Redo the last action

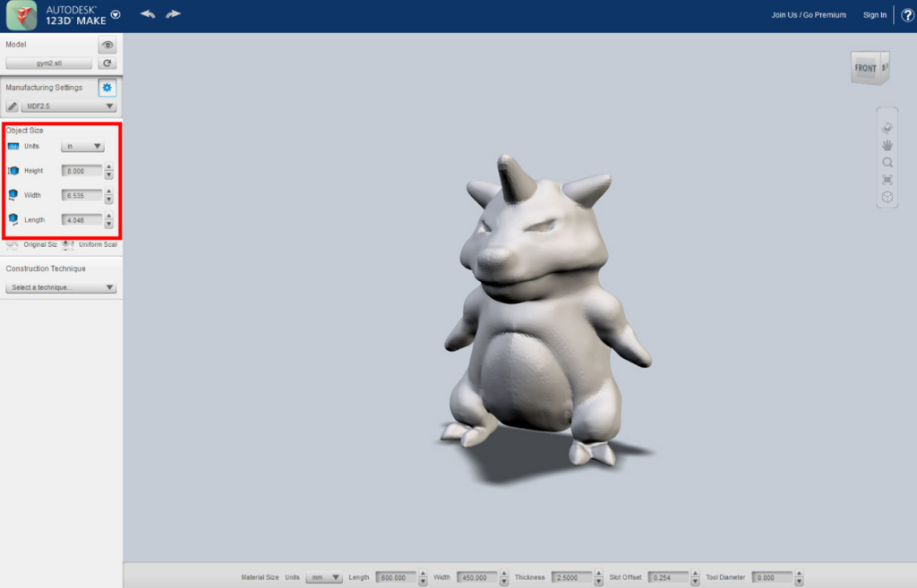[173, 14]
